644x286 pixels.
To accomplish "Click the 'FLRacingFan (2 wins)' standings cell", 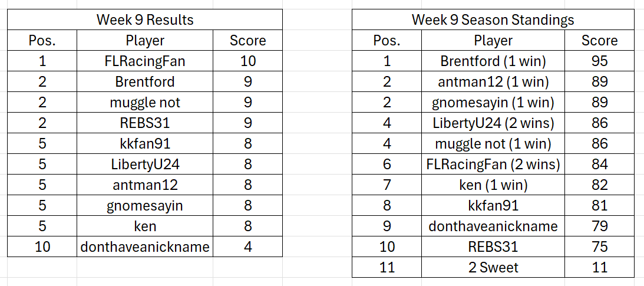I will pyautogui.click(x=493, y=164).
